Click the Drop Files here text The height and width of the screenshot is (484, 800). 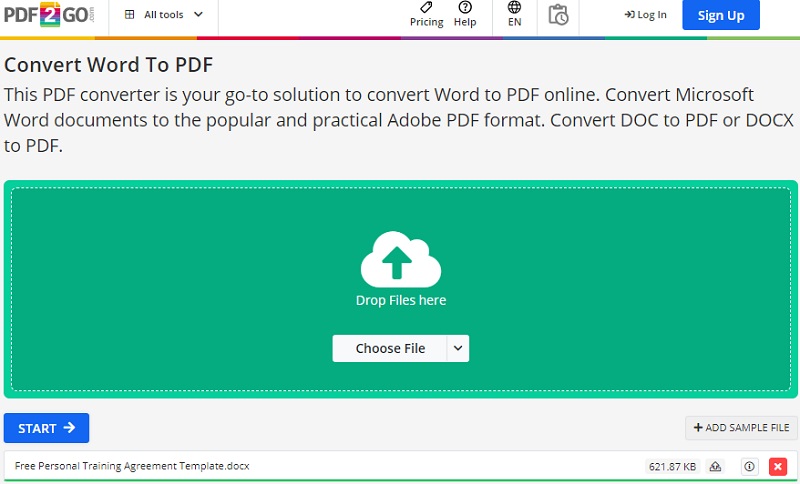pyautogui.click(x=401, y=300)
